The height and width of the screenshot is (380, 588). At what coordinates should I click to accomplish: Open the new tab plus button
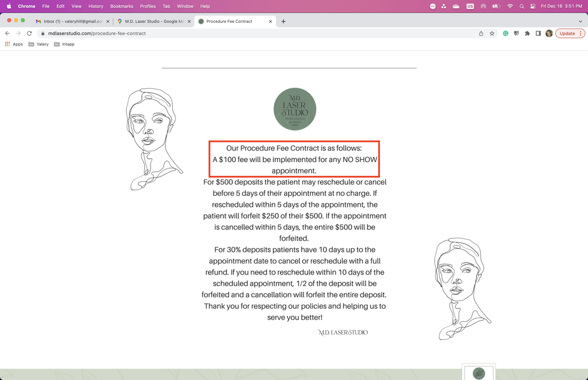(283, 21)
